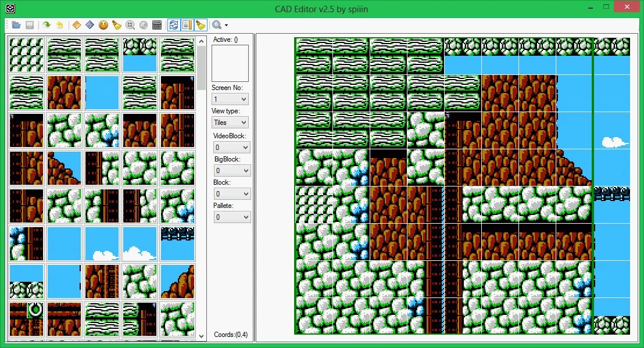This screenshot has width=644, height=348.
Task: Open the Pallete dropdown
Action: click(232, 217)
